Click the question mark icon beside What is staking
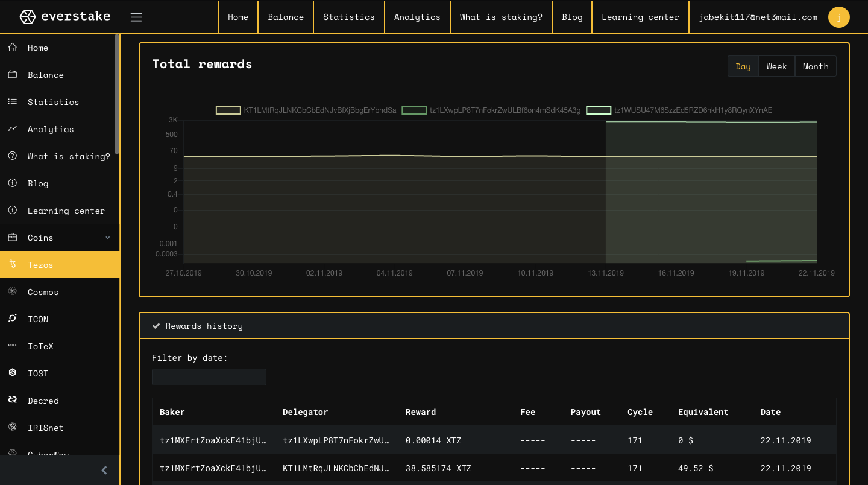 [12, 156]
